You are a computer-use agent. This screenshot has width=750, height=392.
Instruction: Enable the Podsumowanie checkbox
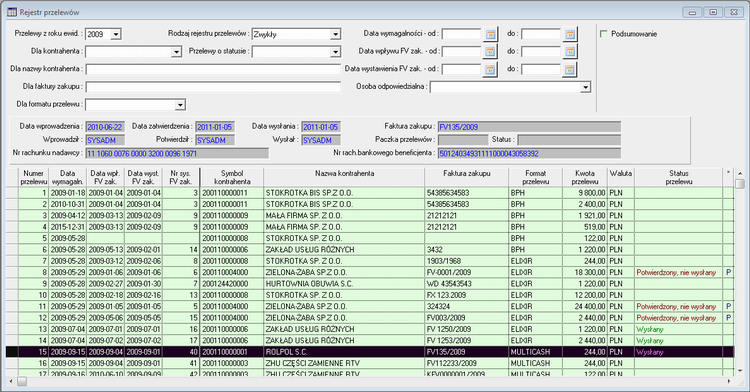(604, 34)
